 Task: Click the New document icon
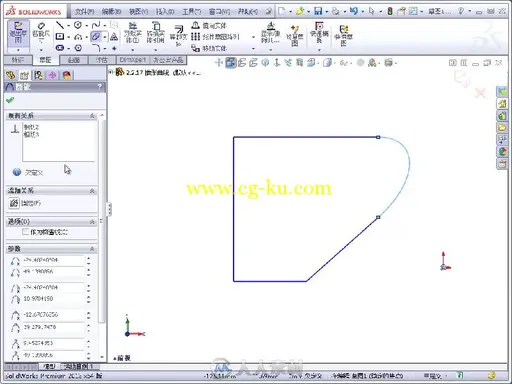[282, 11]
